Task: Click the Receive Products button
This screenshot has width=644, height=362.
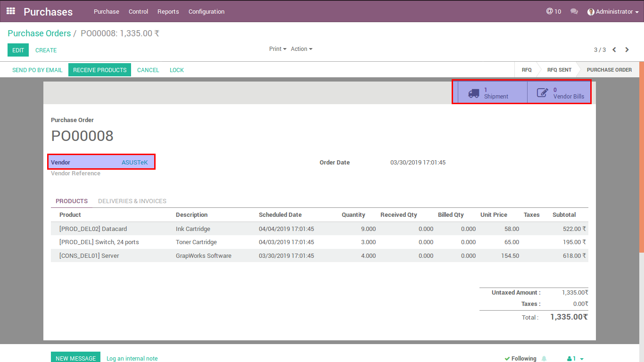Action: click(99, 70)
